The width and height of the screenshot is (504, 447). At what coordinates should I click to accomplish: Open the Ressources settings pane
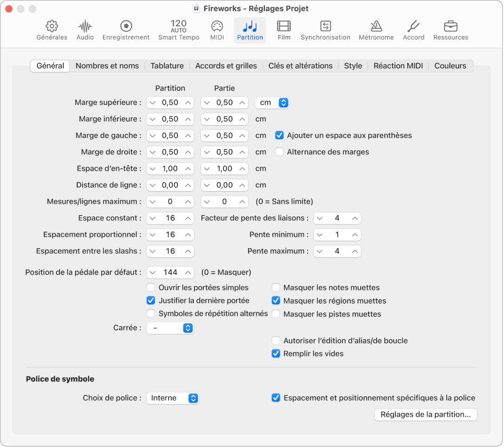451,30
